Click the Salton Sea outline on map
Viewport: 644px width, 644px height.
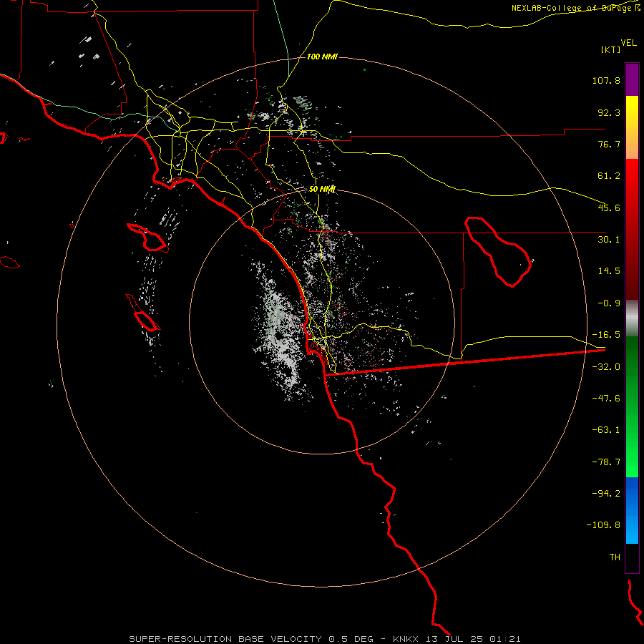[x=498, y=251]
